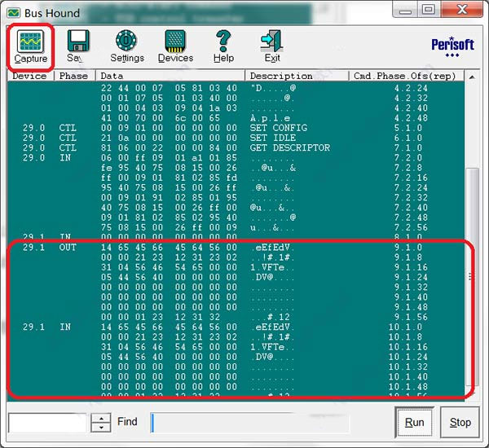Click the Save floppy disk icon
This screenshot has height=448, width=489.
click(77, 46)
